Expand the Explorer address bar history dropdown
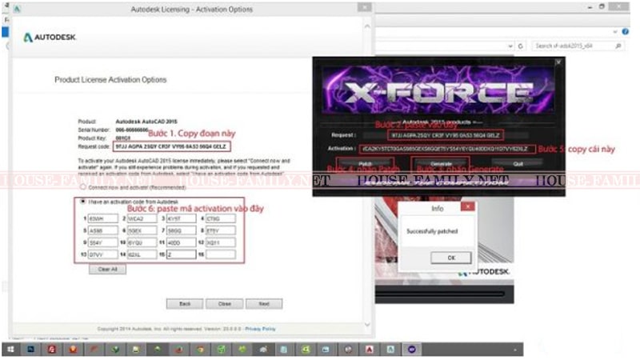The image size is (640, 364). (x=510, y=46)
